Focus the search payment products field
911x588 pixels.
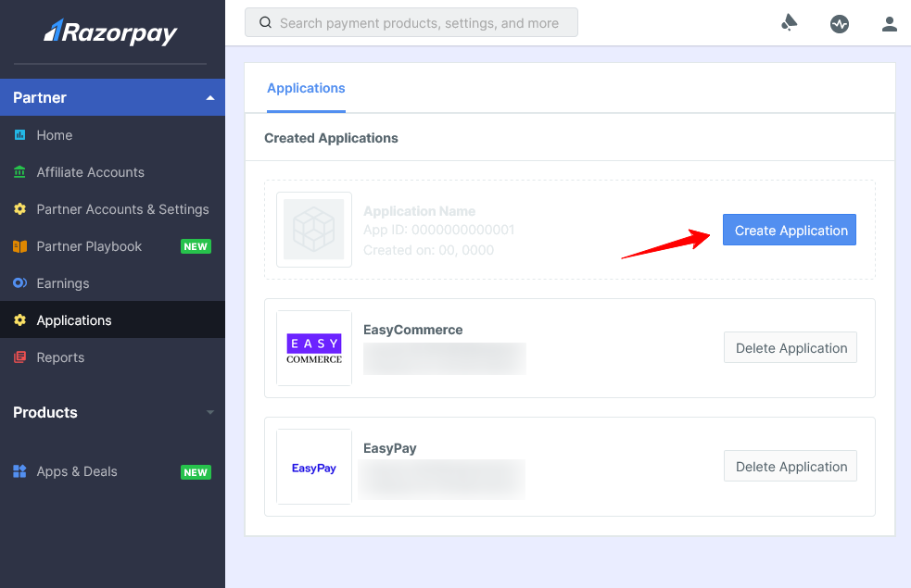(x=411, y=22)
